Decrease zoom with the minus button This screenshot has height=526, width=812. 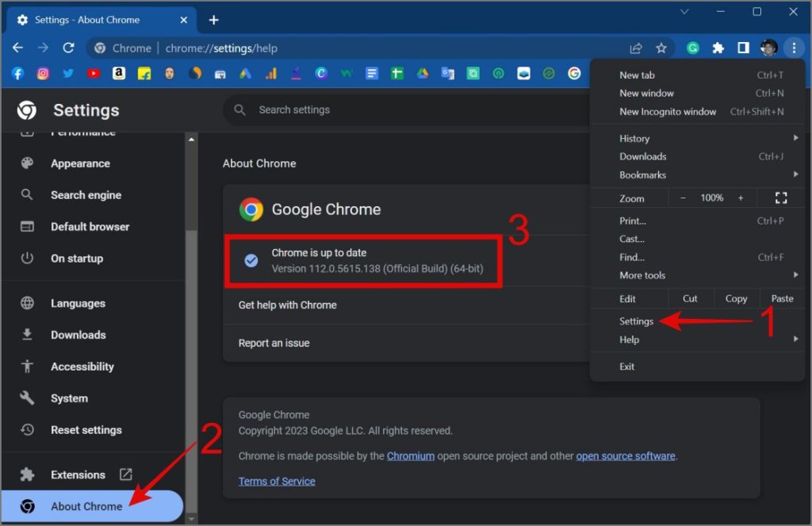683,198
